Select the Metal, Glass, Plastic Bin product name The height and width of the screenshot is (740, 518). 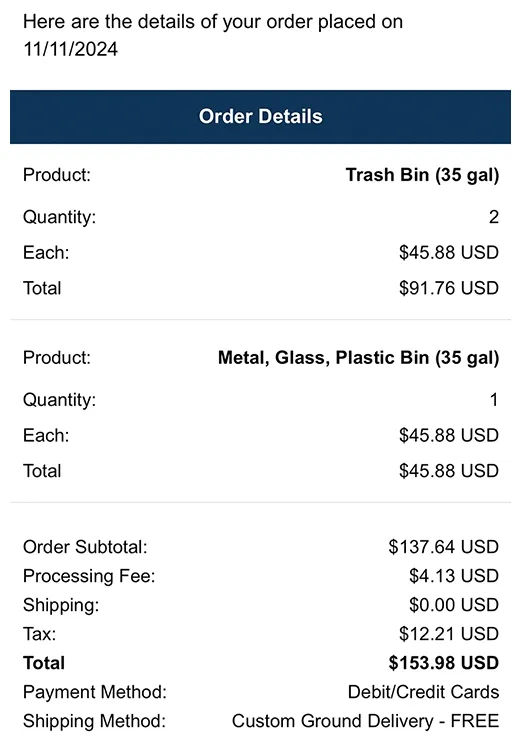coord(358,358)
